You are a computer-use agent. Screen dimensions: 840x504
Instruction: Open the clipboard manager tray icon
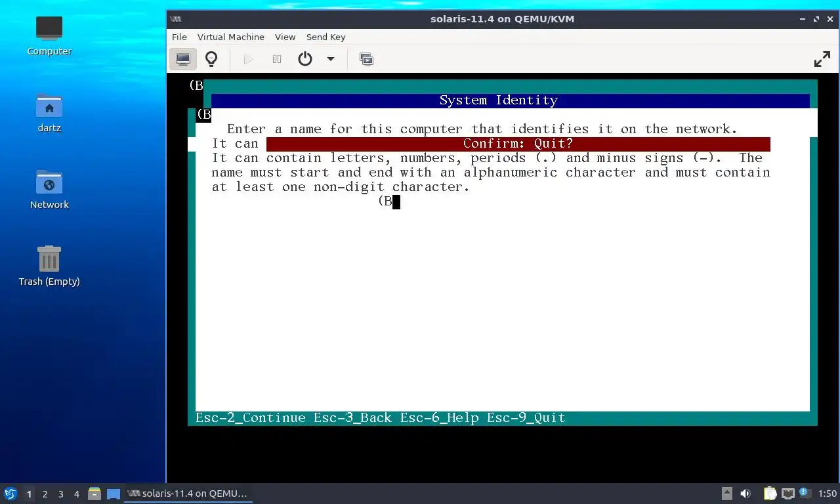coord(770,493)
